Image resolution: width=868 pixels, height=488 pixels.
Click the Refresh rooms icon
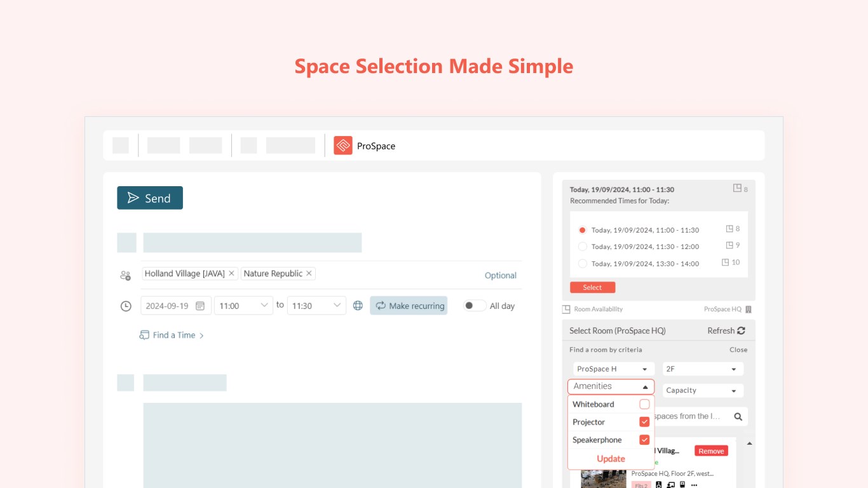[741, 330]
